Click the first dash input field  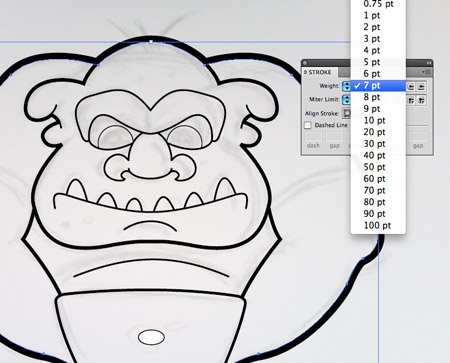click(x=313, y=137)
